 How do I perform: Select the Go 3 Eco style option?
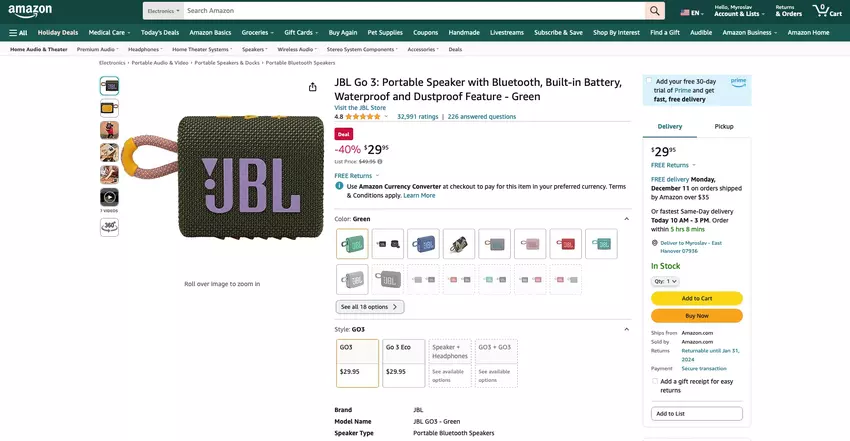[403, 363]
